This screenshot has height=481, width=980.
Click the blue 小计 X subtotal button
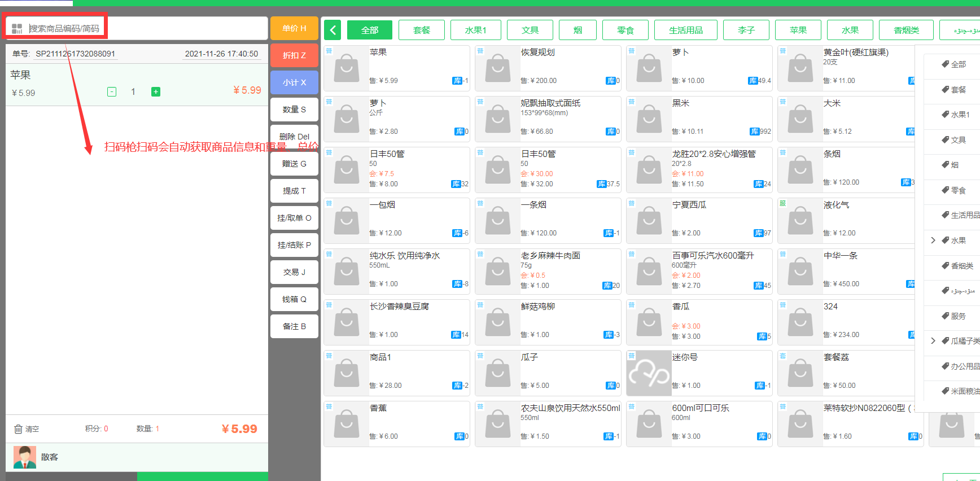click(294, 82)
